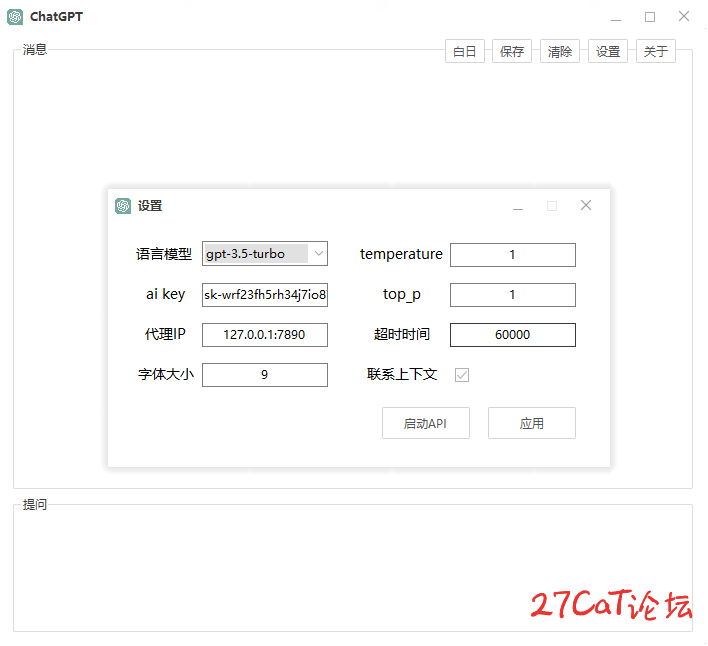
Task: Click the temperature label text
Action: [401, 254]
